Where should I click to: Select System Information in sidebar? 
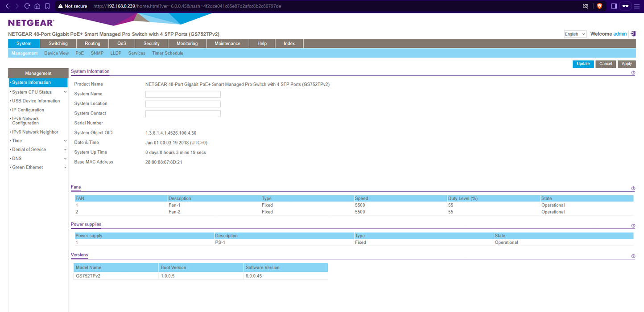38,82
